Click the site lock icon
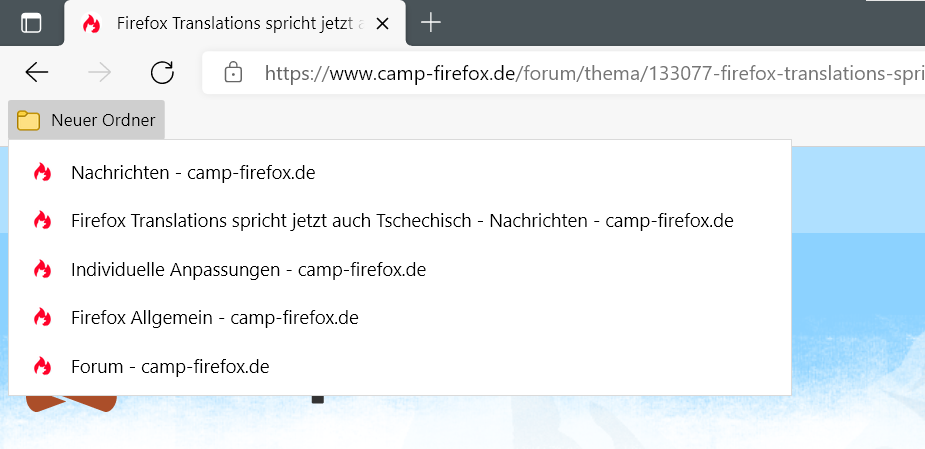Viewport: 925px width, 449px height. [x=234, y=72]
